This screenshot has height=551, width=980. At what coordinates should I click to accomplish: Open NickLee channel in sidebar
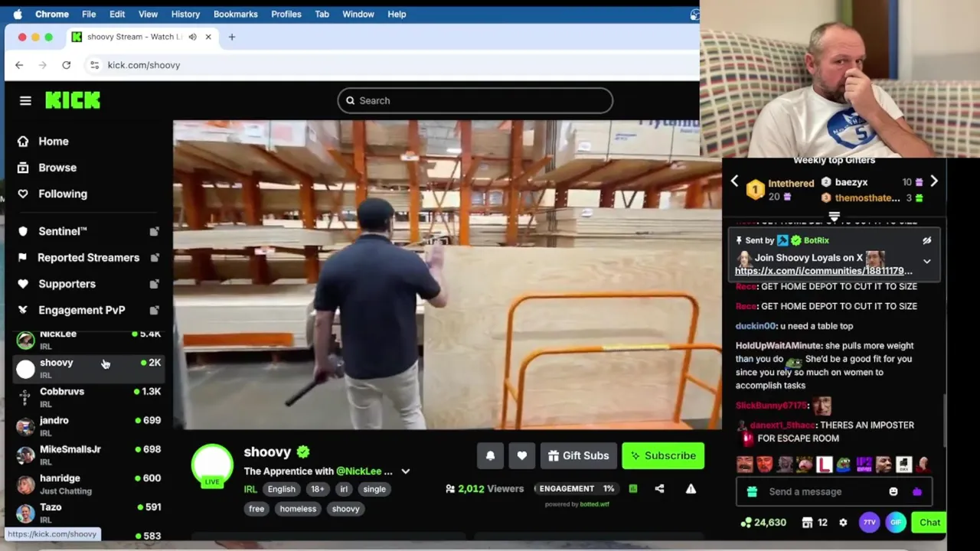coord(88,339)
